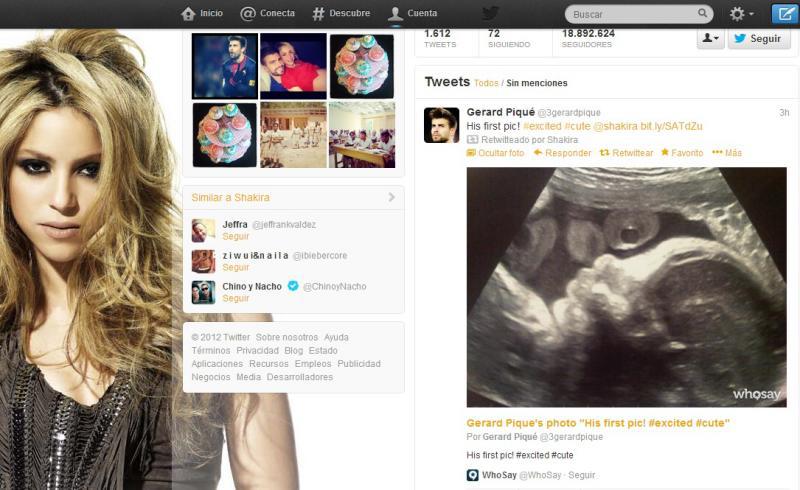Open Chino y Nacho avatar
The image size is (800, 490).
[x=203, y=292]
